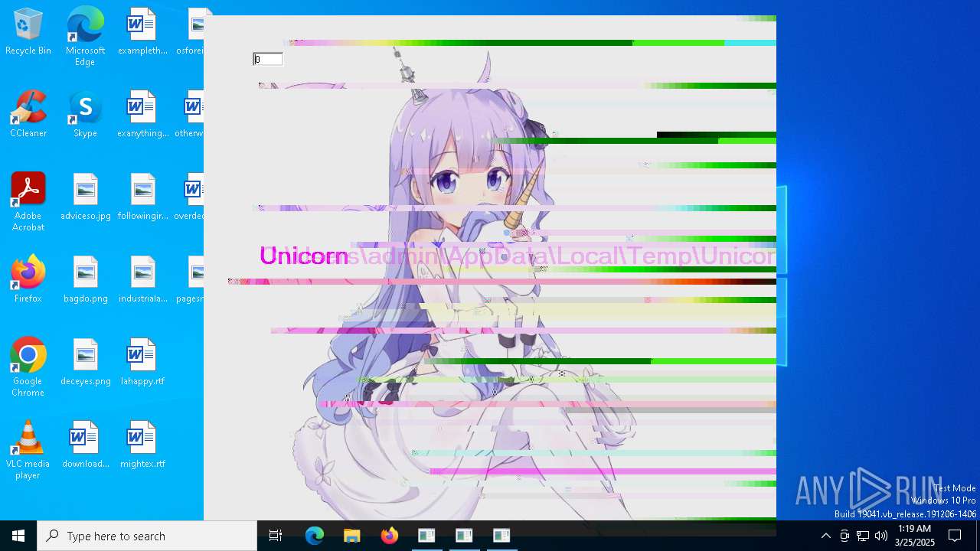Select the deceyes.png image file
This screenshot has width=980, height=551.
(85, 363)
